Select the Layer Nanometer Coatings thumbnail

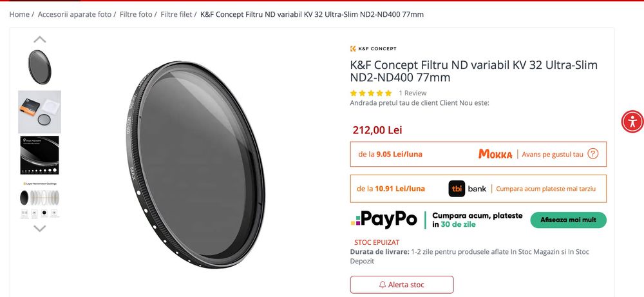tap(39, 200)
